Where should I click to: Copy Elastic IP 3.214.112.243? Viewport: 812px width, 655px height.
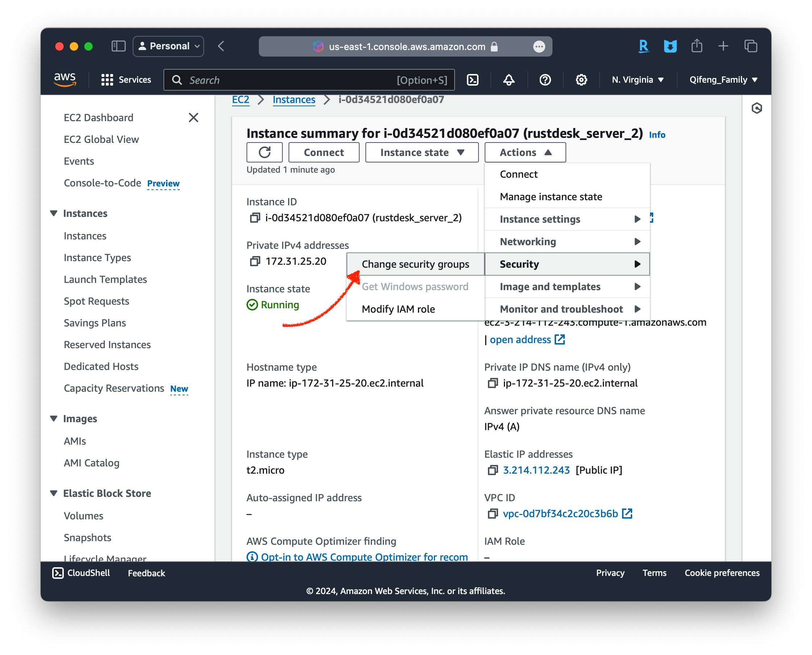(493, 470)
